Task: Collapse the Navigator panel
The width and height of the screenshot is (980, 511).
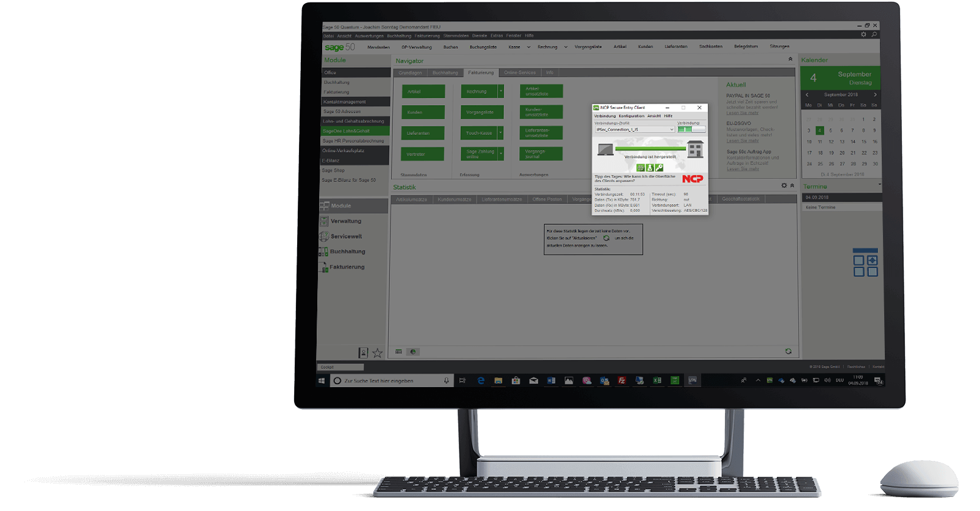Action: pos(790,59)
